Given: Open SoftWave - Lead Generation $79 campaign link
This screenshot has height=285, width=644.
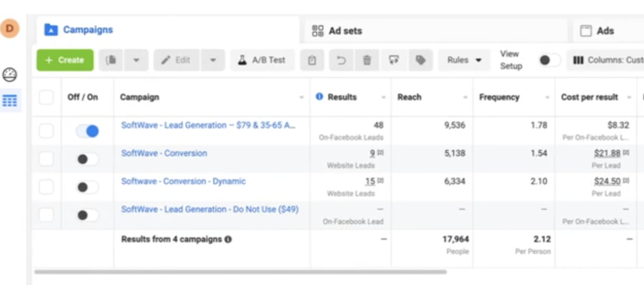Looking at the screenshot, I should coord(208,125).
